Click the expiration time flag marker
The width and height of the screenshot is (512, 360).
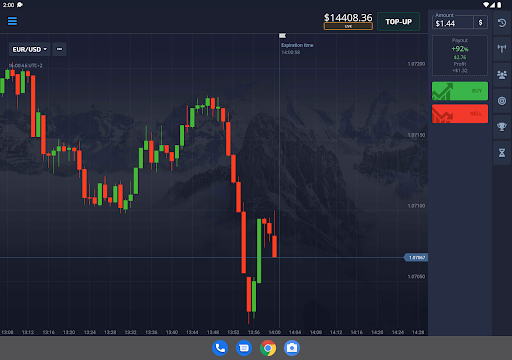point(282,36)
